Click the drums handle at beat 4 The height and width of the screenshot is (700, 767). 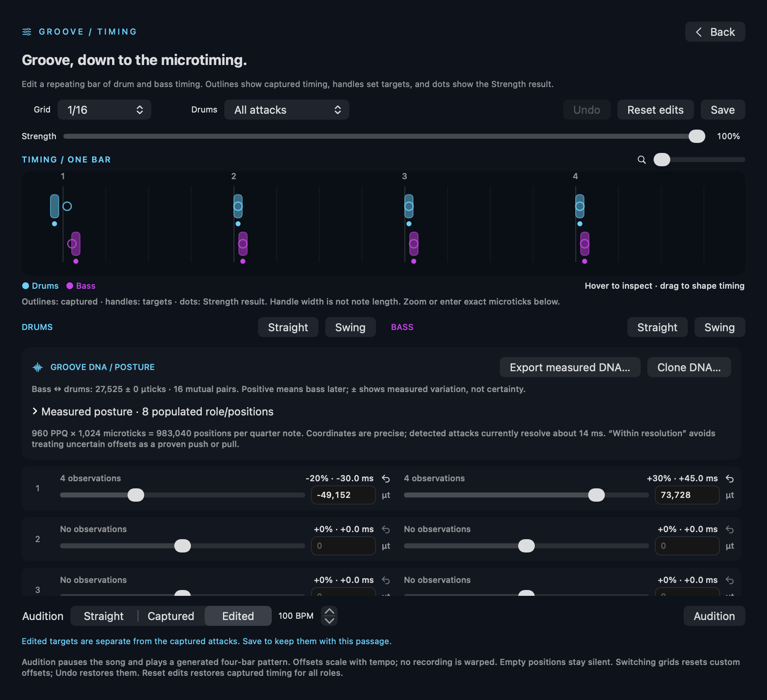click(x=580, y=206)
